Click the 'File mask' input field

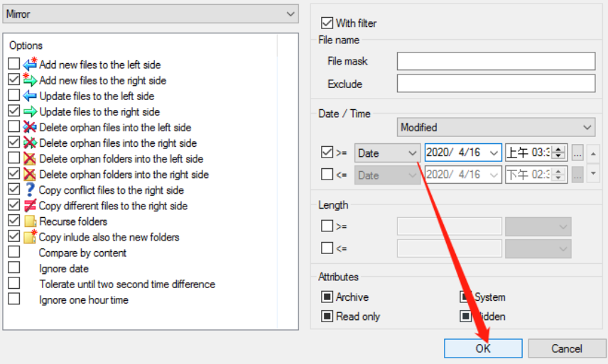click(x=496, y=61)
